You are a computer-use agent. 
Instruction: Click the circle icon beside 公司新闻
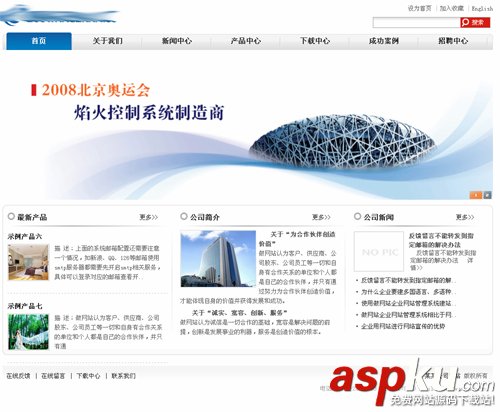click(357, 217)
